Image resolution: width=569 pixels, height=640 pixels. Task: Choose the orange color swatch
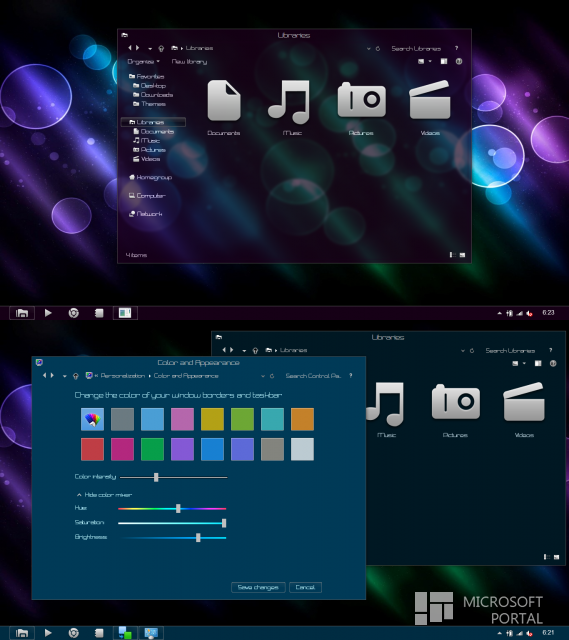[x=302, y=419]
